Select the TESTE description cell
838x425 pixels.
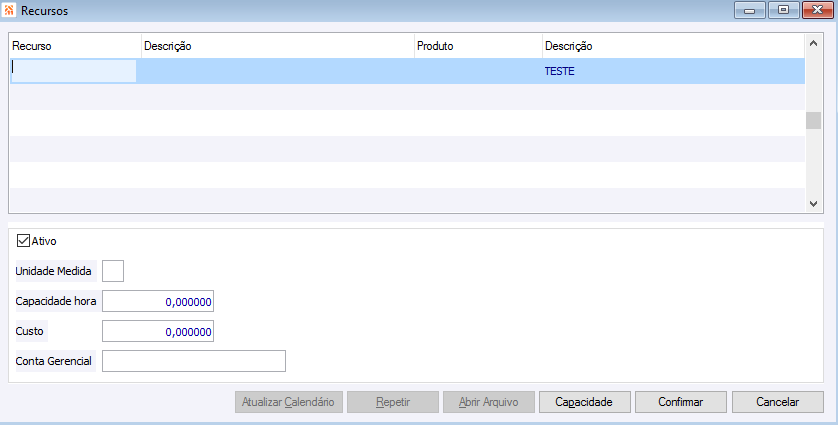(673, 71)
